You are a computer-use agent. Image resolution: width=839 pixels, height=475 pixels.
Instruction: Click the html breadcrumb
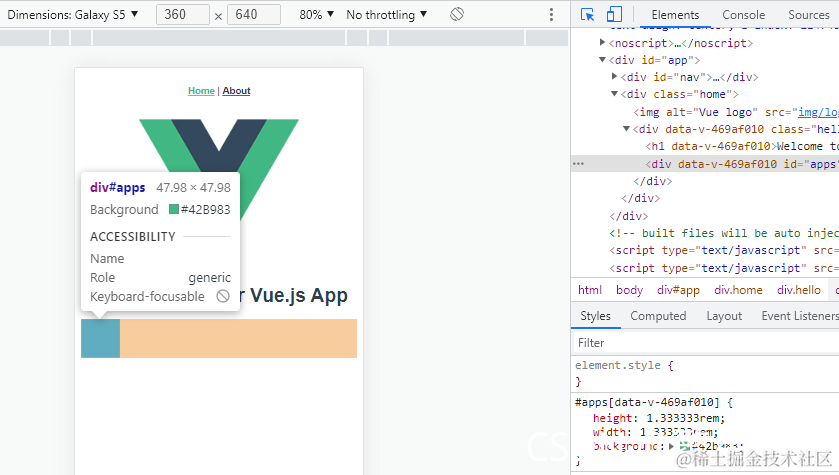tap(590, 290)
